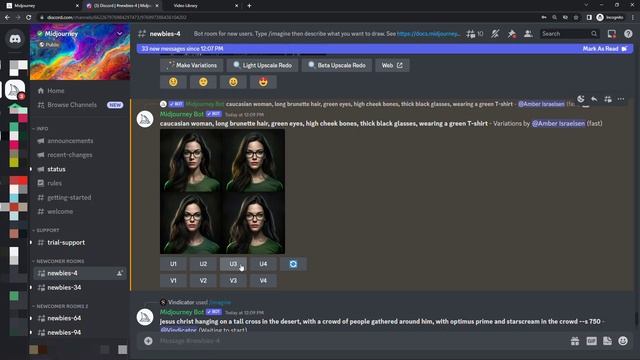640x360 pixels.
Task: Click the plus attach icon in message box
Action: pos(148,341)
